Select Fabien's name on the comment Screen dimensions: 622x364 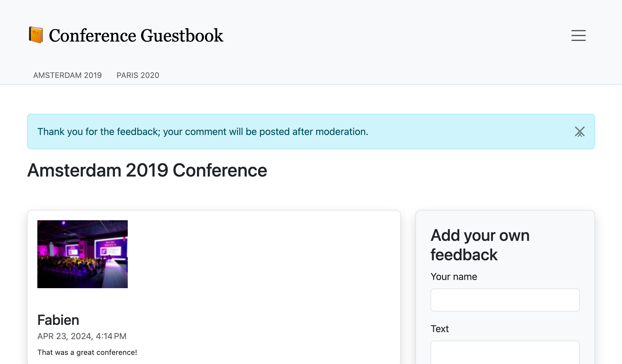point(58,320)
